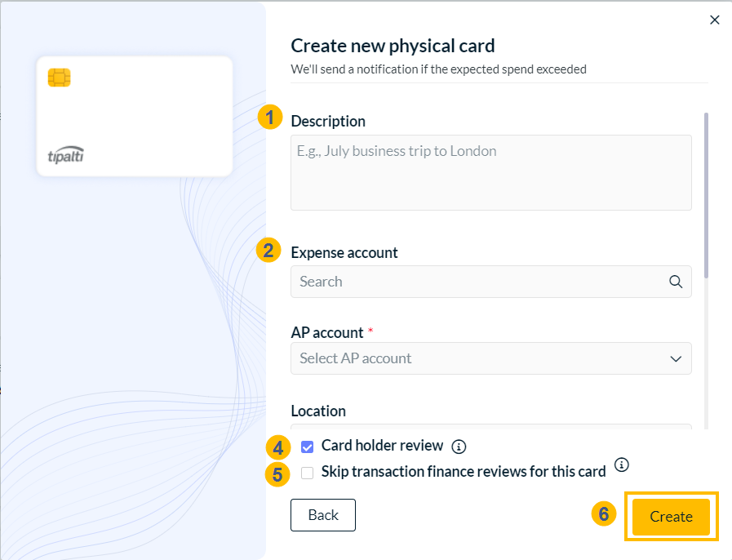Image resolution: width=732 pixels, height=560 pixels.
Task: Click the Back button
Action: click(323, 515)
